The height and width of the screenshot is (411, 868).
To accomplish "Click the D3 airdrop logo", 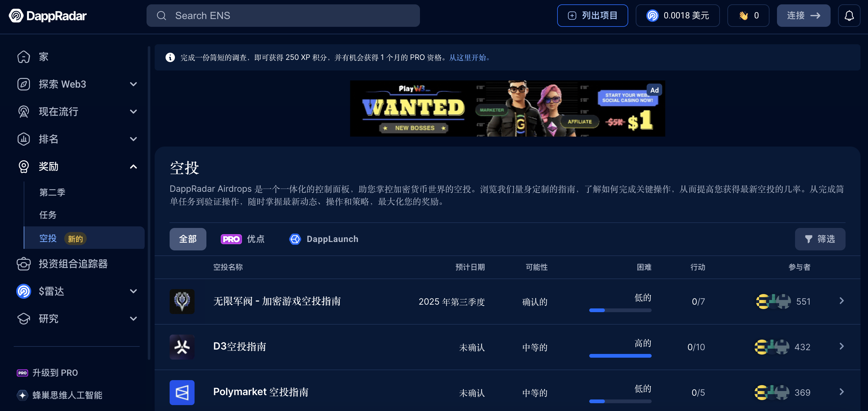I will point(182,347).
